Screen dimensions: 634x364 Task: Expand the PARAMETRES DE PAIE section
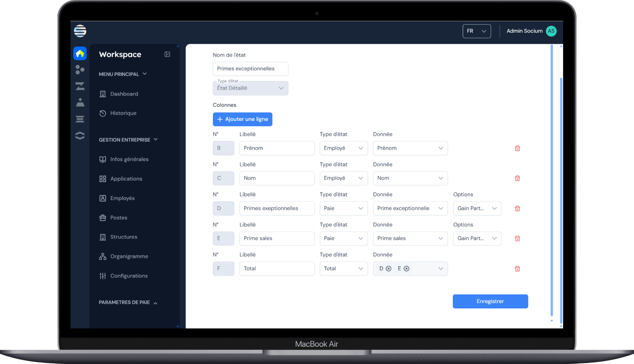[x=128, y=303]
